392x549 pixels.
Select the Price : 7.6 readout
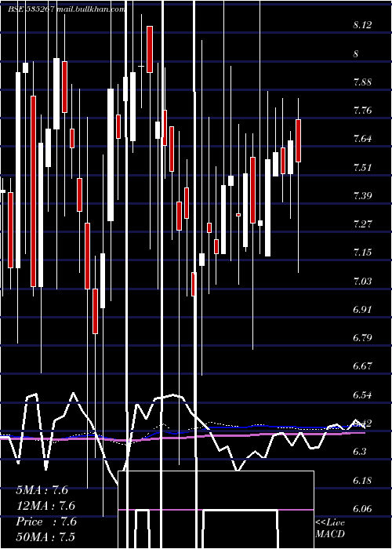pos(46,522)
